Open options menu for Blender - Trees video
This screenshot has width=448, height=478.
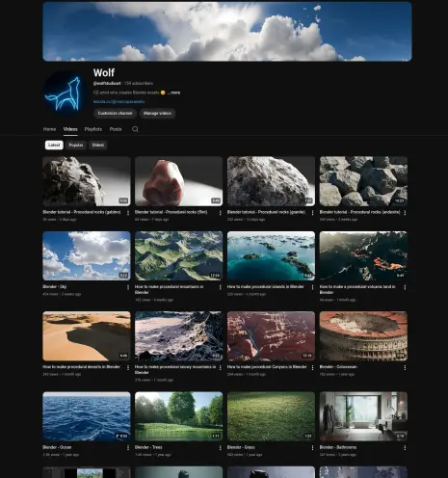coord(220,448)
